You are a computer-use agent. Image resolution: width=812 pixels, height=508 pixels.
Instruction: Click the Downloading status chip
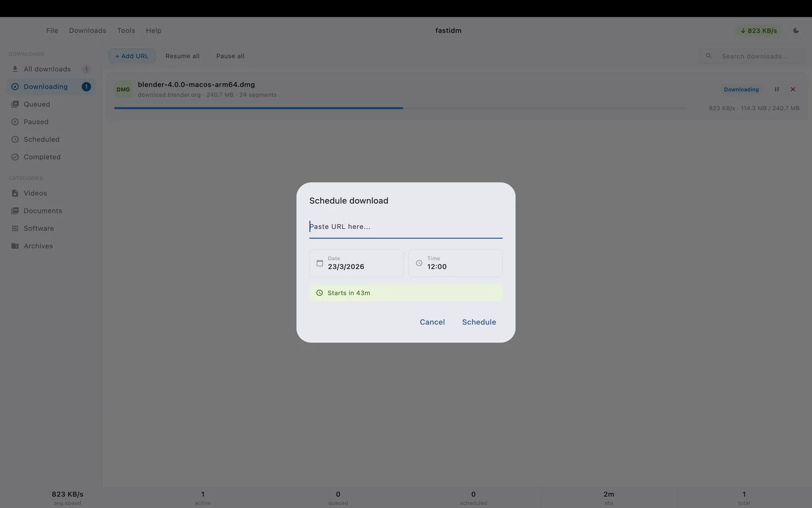[x=741, y=89]
